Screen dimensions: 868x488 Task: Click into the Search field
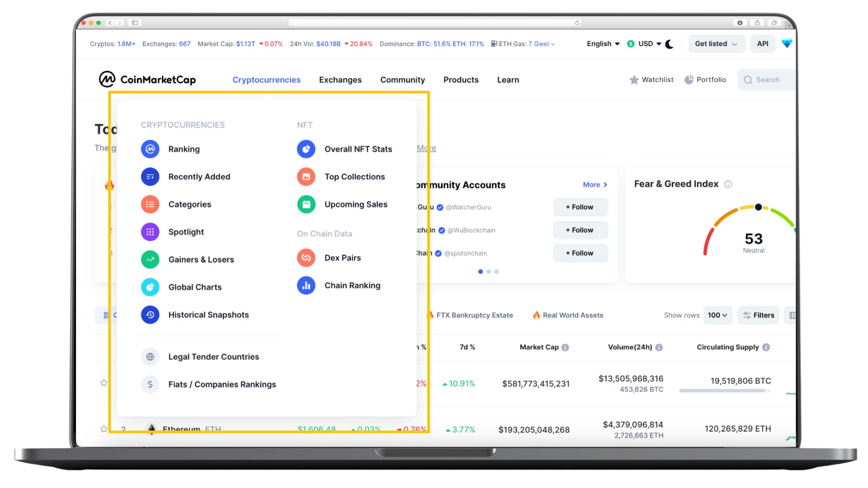point(767,80)
